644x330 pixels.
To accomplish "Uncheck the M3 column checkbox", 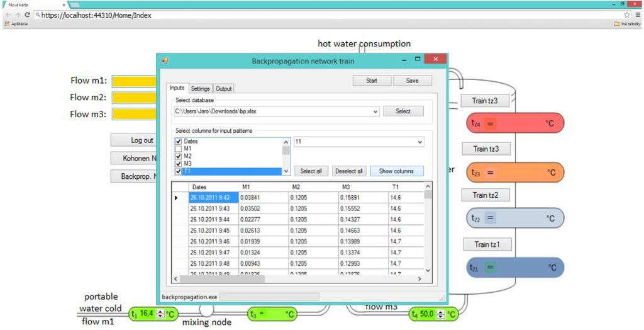I will pyautogui.click(x=178, y=164).
